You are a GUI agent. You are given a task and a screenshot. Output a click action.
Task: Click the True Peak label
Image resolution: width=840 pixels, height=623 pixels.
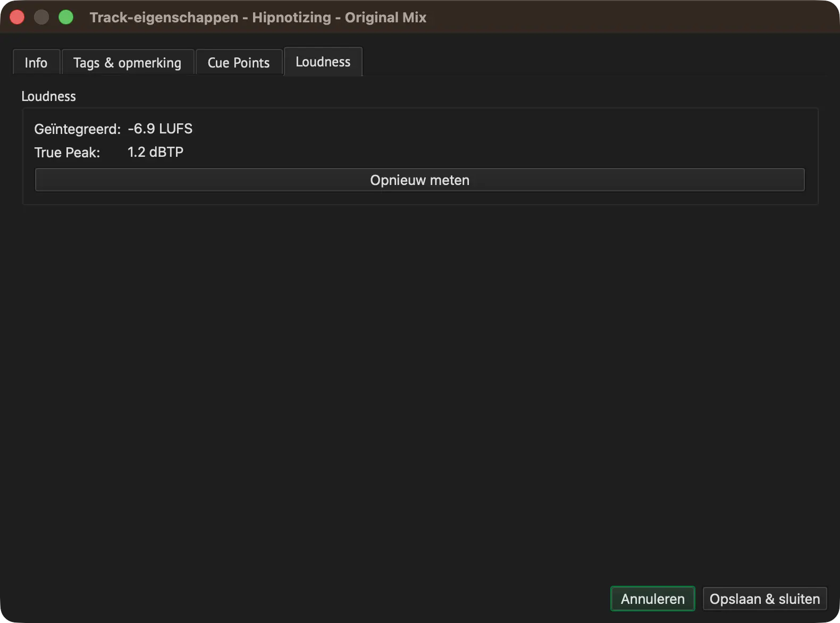pyautogui.click(x=68, y=153)
